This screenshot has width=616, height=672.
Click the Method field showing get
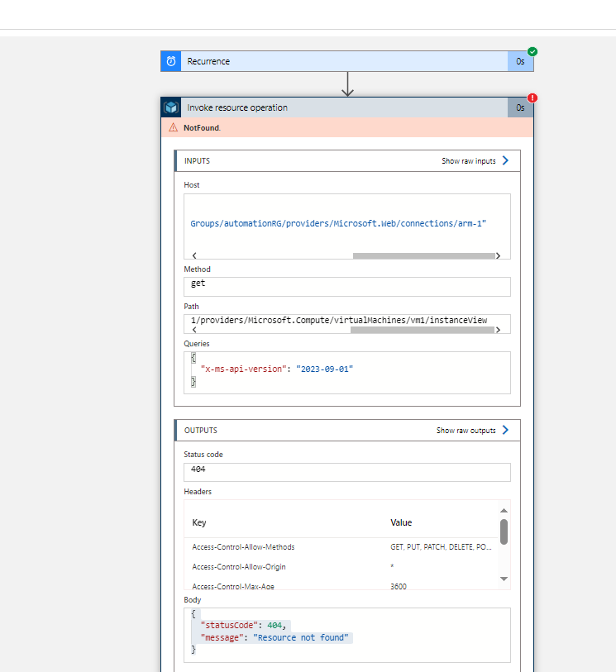(346, 286)
